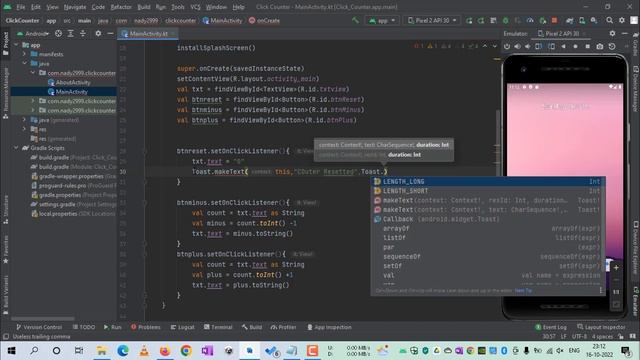Open the Navigate menu

pos(75,7)
